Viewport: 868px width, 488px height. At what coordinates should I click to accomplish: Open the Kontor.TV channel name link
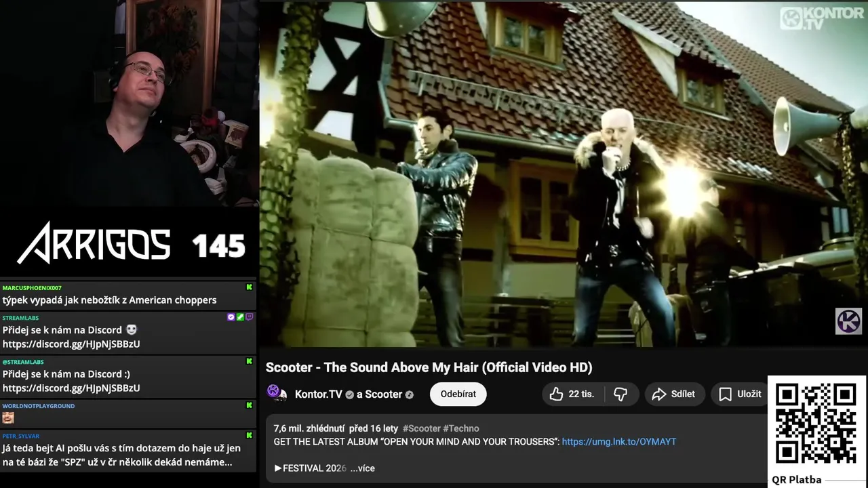tap(318, 394)
